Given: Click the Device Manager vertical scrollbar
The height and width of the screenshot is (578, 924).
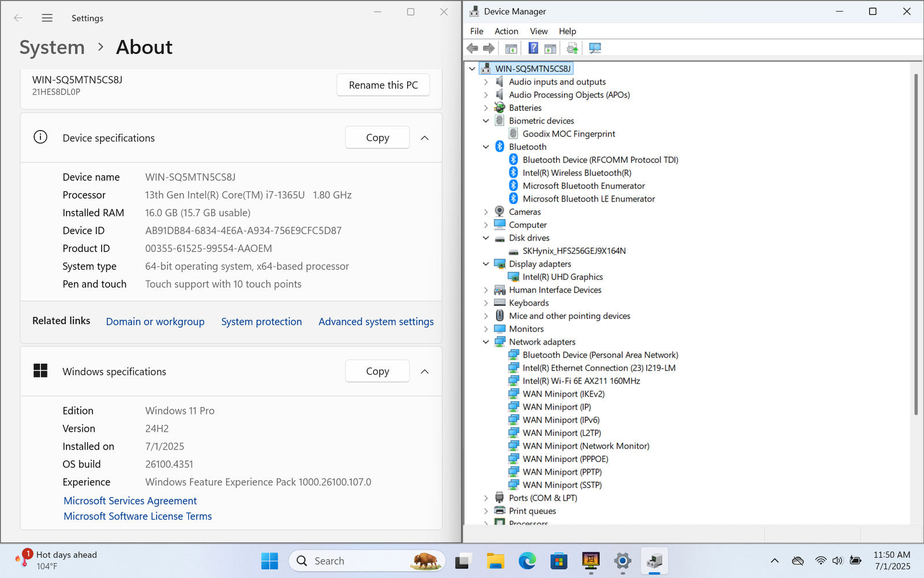Looking at the screenshot, I should (x=916, y=243).
